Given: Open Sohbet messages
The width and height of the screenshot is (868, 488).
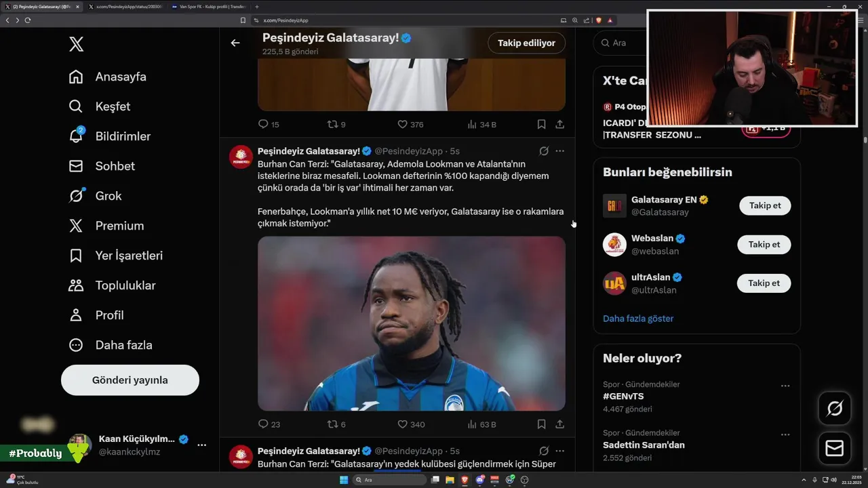Looking at the screenshot, I should coord(102,166).
